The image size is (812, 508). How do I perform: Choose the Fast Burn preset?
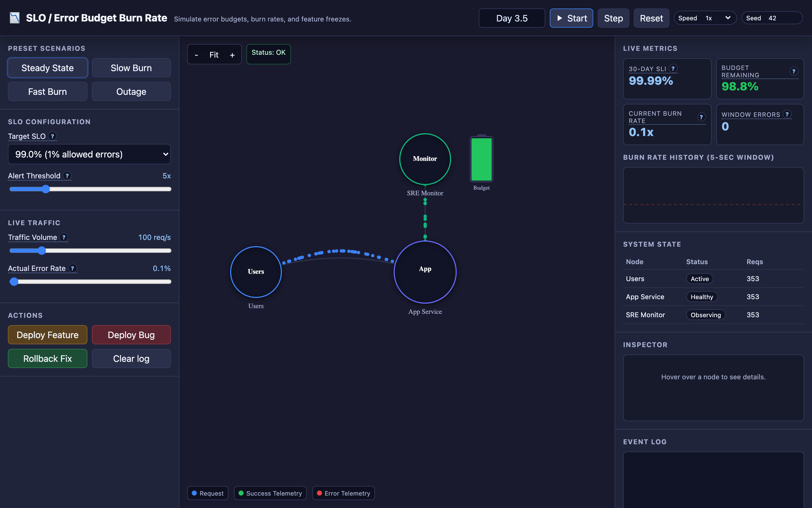point(48,92)
